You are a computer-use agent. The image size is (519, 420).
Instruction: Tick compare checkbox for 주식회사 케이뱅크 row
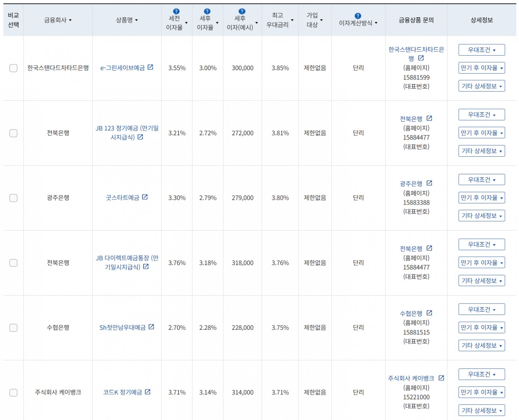pyautogui.click(x=13, y=393)
